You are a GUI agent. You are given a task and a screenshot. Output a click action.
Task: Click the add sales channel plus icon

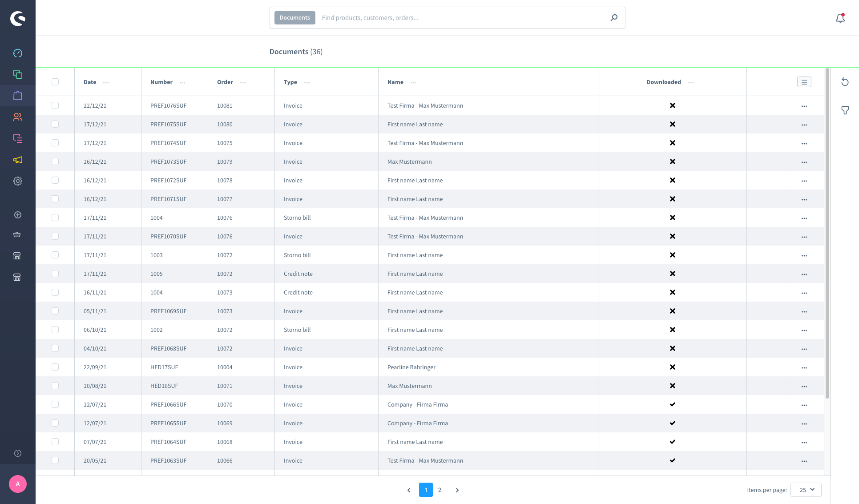[18, 215]
